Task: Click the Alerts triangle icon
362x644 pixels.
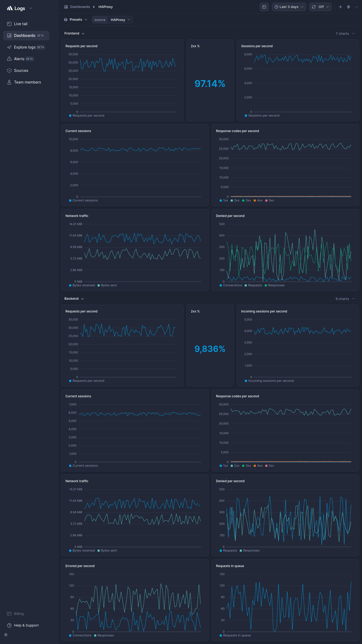Action: click(9, 59)
